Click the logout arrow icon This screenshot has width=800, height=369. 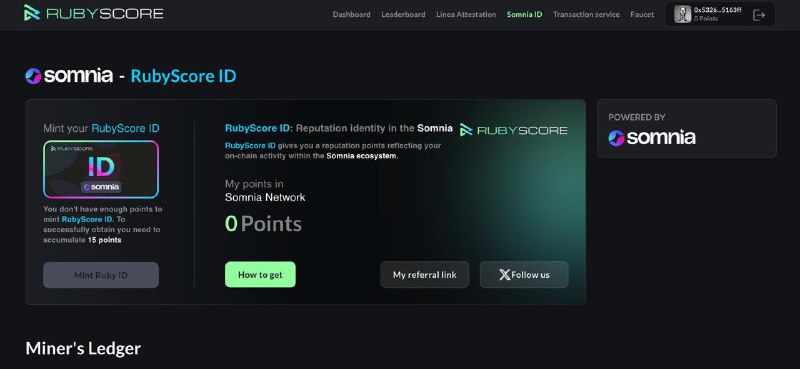pos(759,15)
